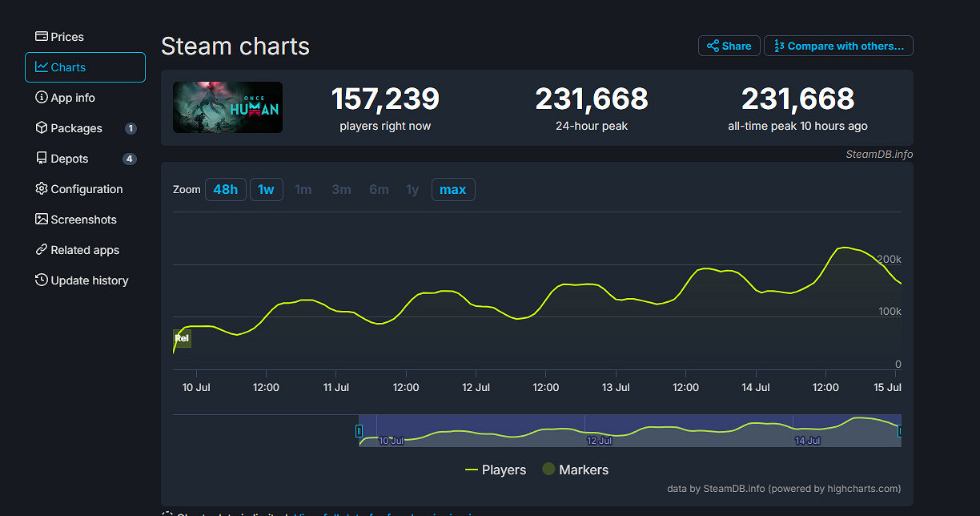This screenshot has width=980, height=516.
Task: Select the 48h zoom preset
Action: [225, 189]
